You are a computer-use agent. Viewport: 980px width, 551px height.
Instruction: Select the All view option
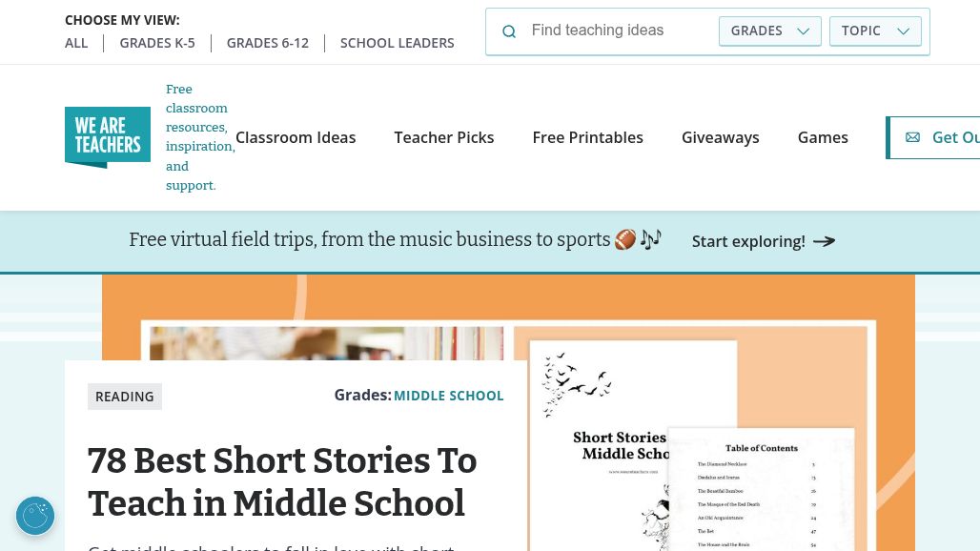coord(76,43)
